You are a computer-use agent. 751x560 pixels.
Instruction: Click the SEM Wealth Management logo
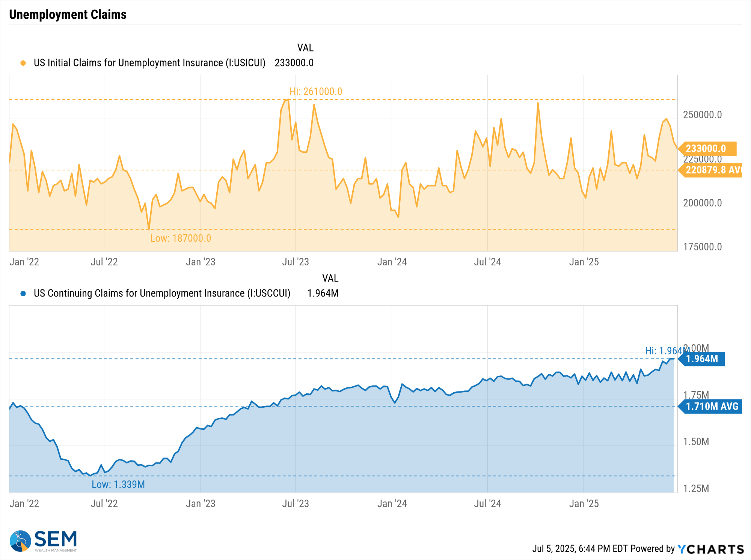pyautogui.click(x=44, y=541)
